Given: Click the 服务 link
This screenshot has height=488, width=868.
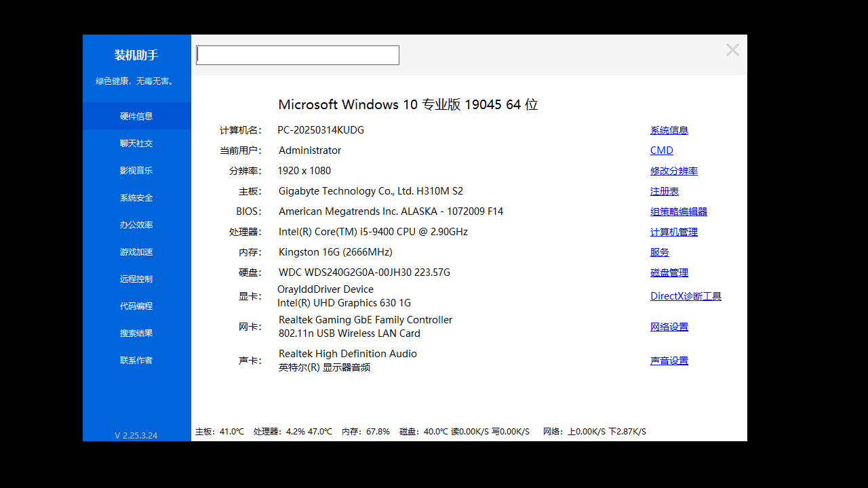Looking at the screenshot, I should tap(660, 252).
